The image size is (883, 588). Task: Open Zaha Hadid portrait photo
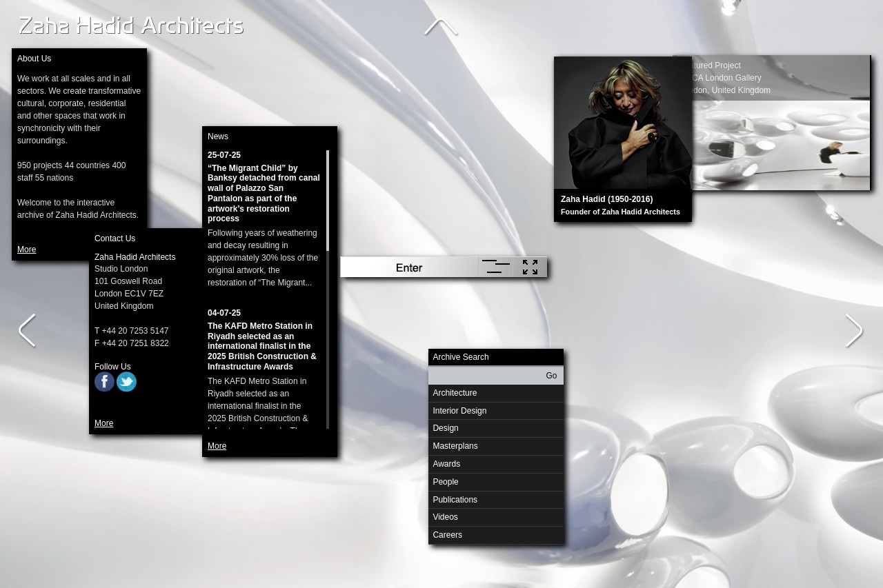pos(623,123)
